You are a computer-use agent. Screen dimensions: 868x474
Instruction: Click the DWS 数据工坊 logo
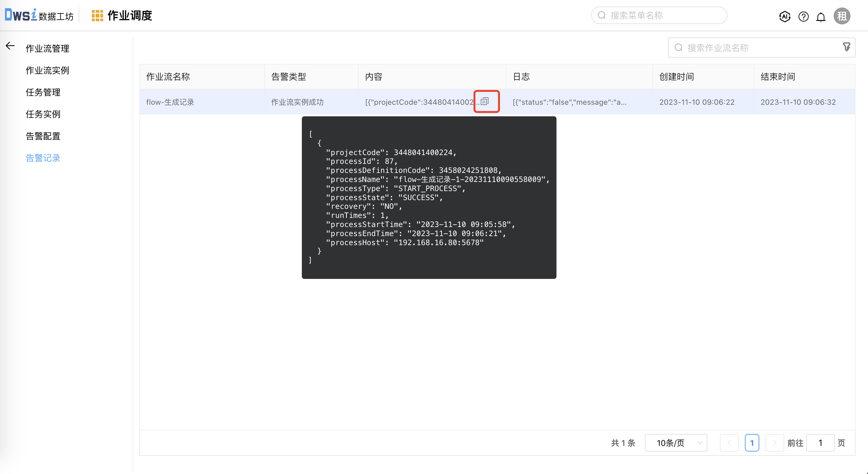39,15
